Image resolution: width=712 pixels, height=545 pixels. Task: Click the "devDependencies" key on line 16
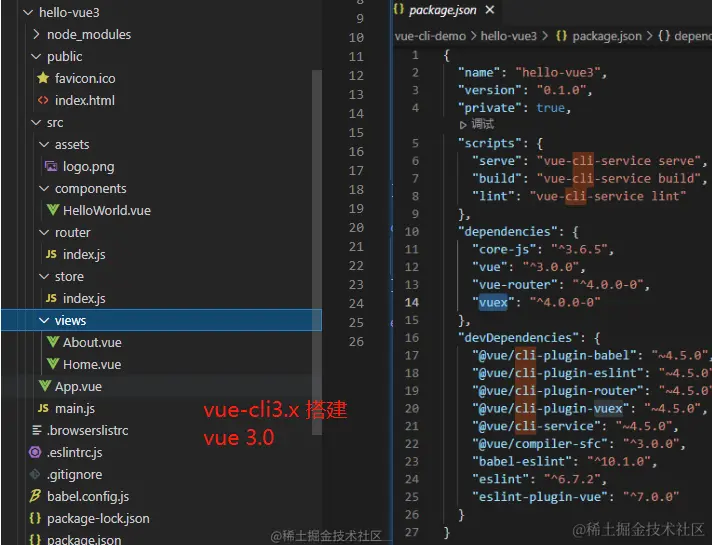(x=518, y=337)
